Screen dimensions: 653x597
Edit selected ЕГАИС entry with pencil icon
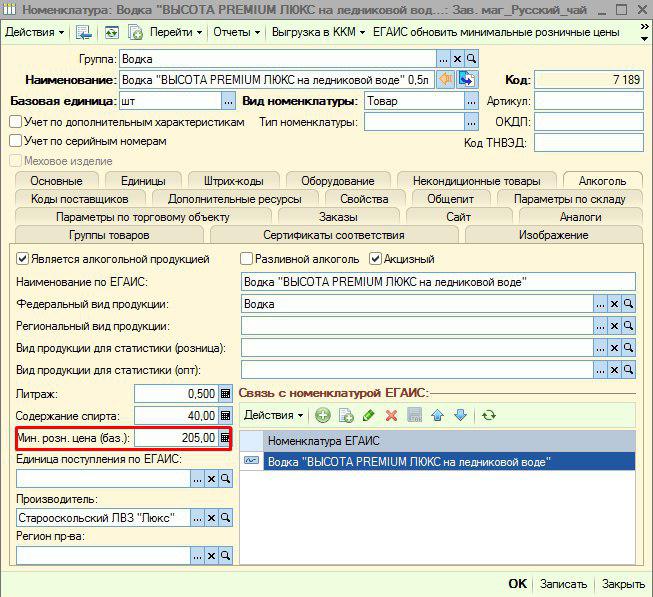coord(369,415)
